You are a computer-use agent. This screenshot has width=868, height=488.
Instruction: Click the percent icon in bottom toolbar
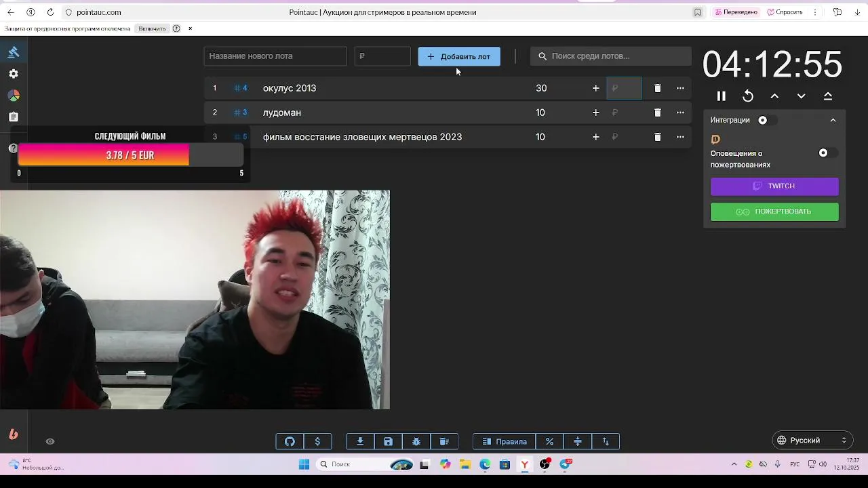pos(549,441)
